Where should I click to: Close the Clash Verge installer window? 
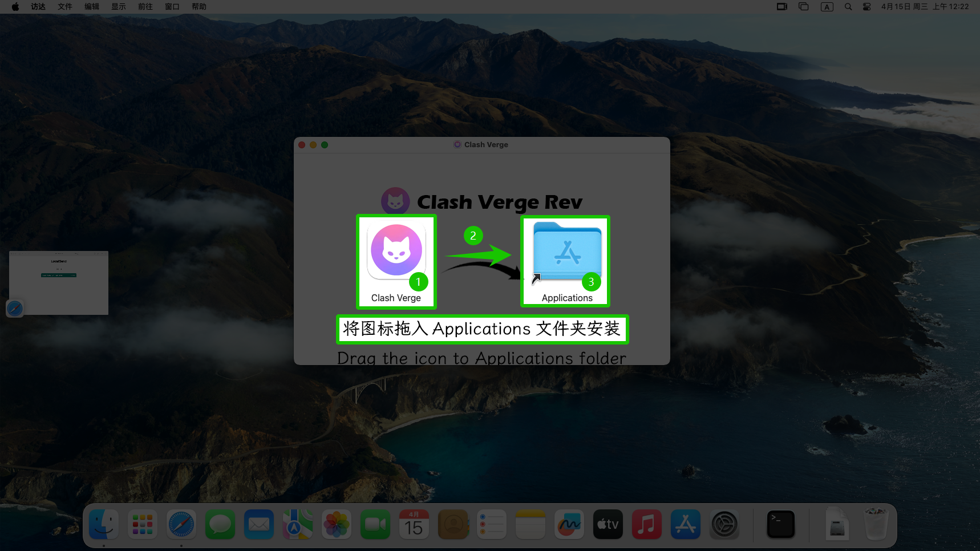(302, 145)
